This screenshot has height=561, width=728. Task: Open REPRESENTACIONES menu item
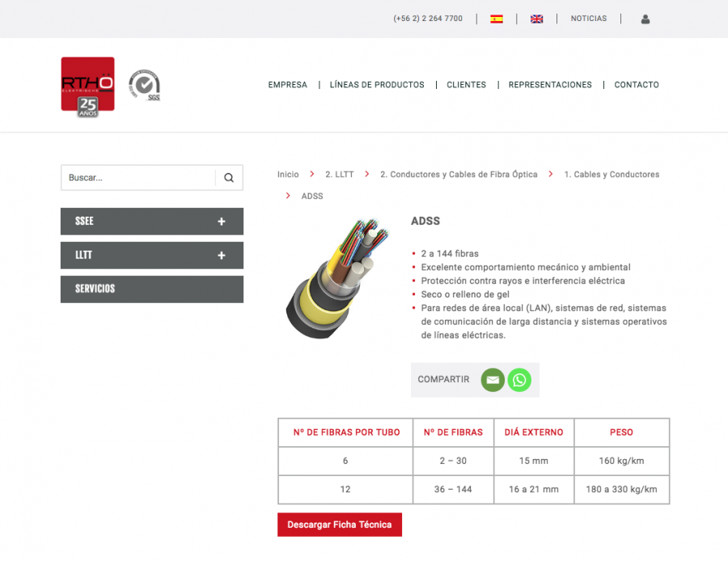[x=550, y=85]
